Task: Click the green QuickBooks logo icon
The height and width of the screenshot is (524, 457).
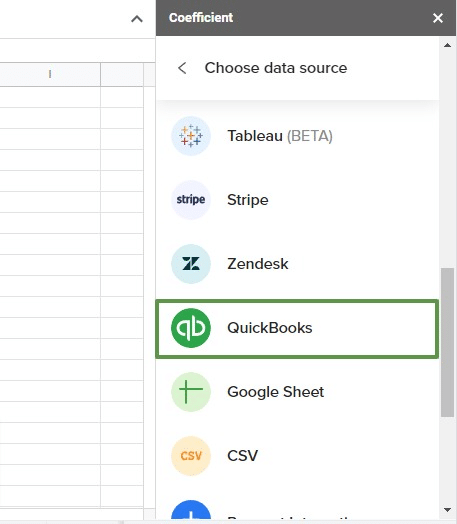Action: click(x=191, y=328)
